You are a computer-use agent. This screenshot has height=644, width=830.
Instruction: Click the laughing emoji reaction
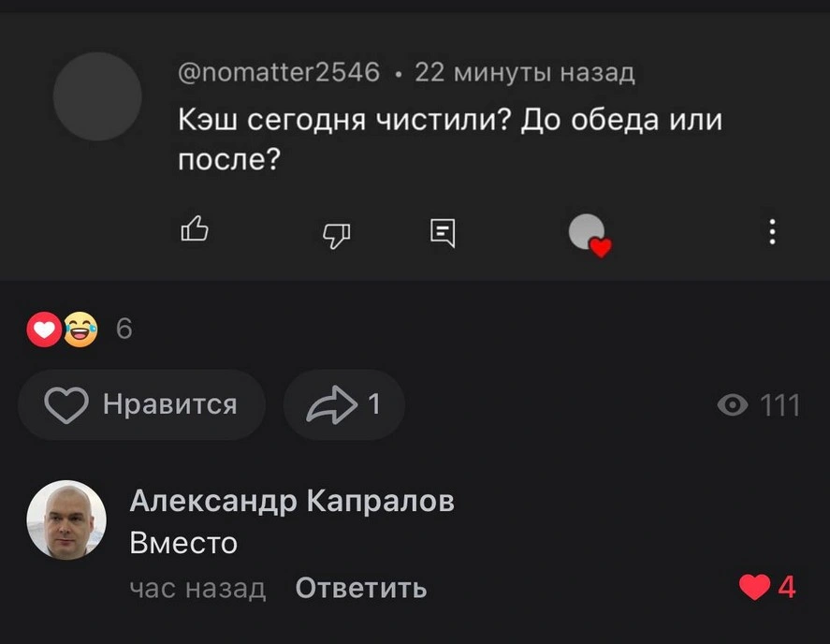click(x=80, y=329)
